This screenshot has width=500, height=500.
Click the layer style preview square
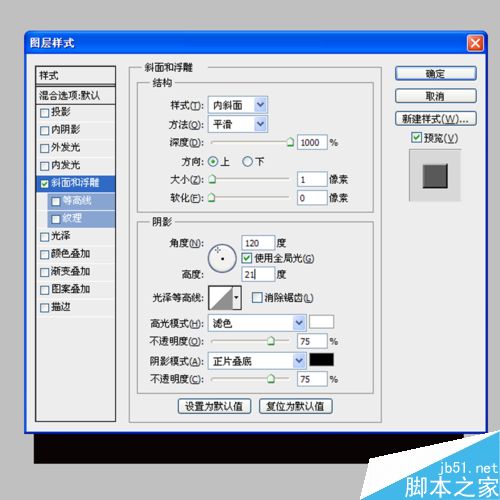435,176
